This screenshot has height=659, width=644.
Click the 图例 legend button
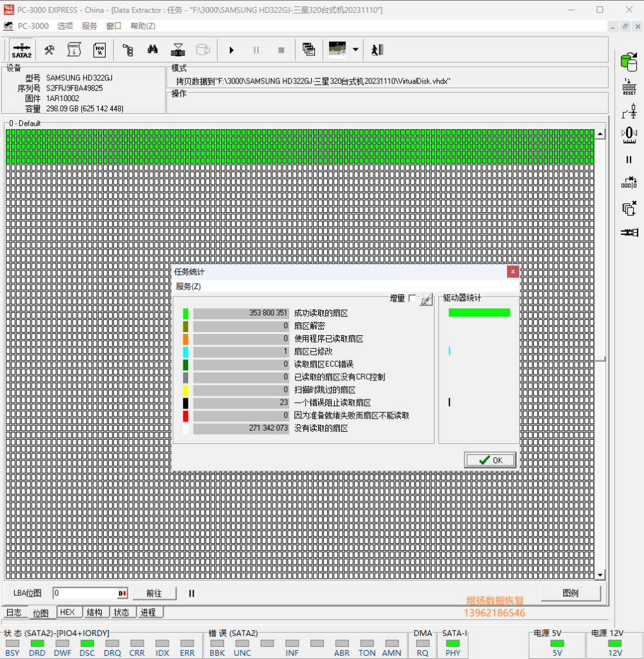click(571, 593)
